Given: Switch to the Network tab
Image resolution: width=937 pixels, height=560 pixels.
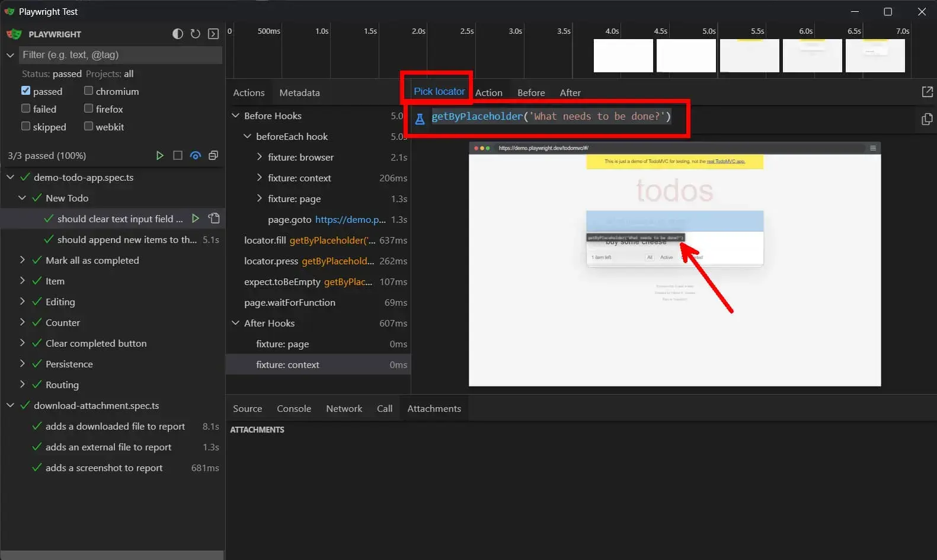Looking at the screenshot, I should 344,408.
